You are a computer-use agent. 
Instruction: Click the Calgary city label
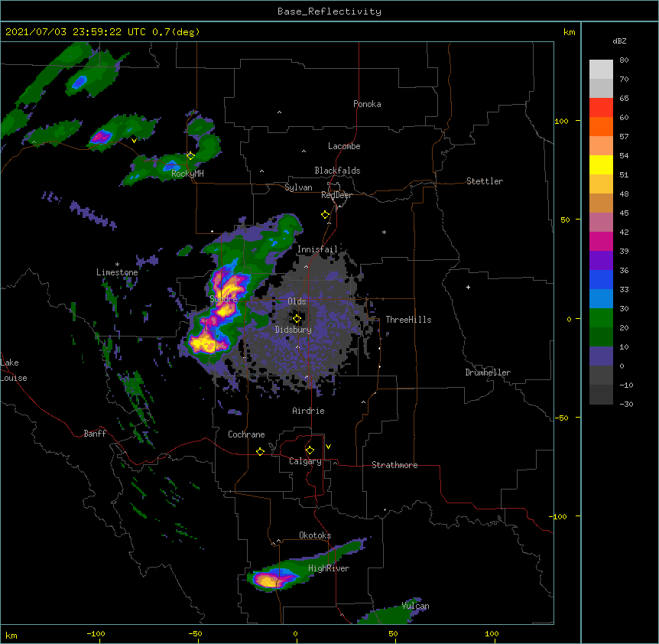pos(306,461)
